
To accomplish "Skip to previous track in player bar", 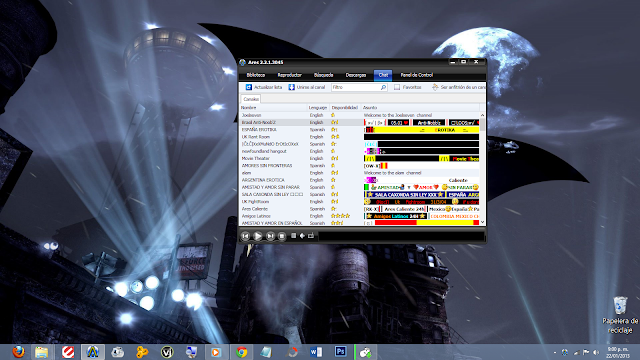I will click(x=245, y=236).
